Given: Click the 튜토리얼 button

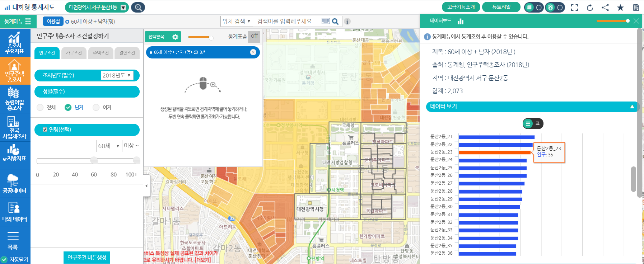Looking at the screenshot, I should (x=501, y=7).
